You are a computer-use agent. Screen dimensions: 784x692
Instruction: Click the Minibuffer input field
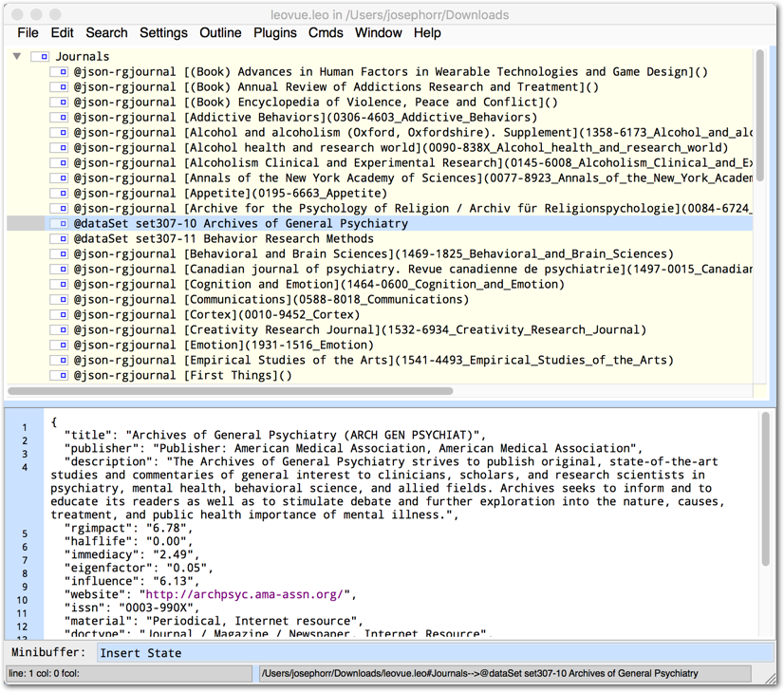pyautogui.click(x=435, y=653)
